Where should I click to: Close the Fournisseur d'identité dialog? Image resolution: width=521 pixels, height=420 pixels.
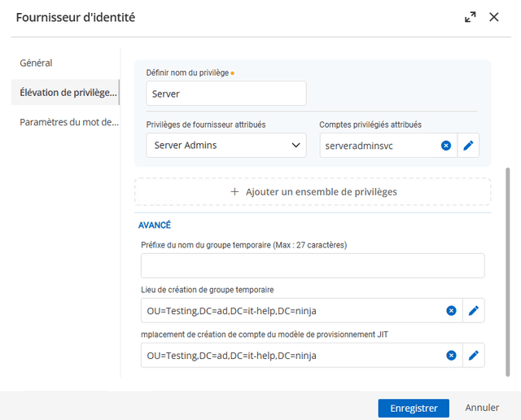494,17
